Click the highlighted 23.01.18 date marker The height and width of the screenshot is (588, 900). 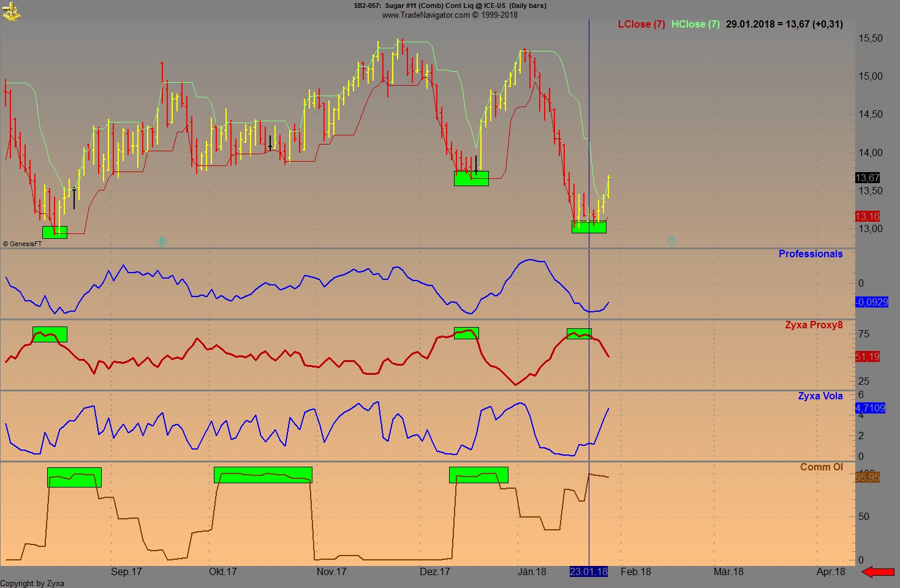588,571
